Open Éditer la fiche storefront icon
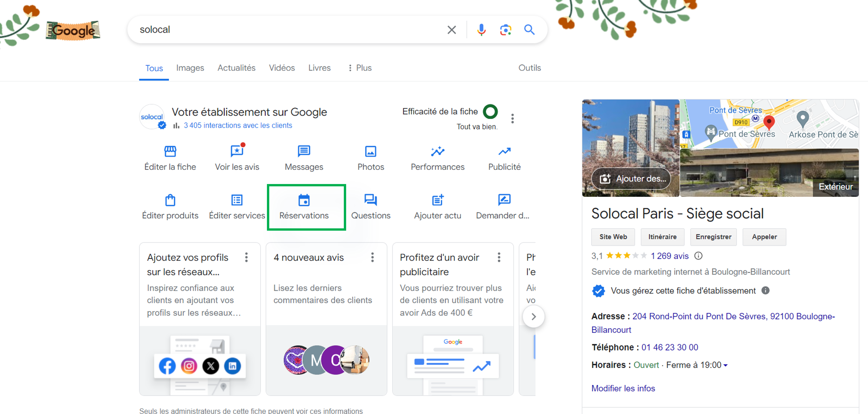 click(x=170, y=151)
